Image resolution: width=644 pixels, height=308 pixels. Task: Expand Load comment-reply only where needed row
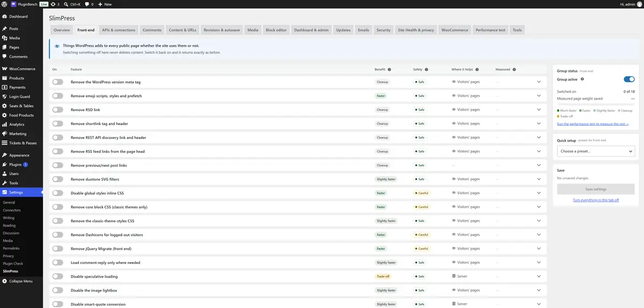[539, 262]
